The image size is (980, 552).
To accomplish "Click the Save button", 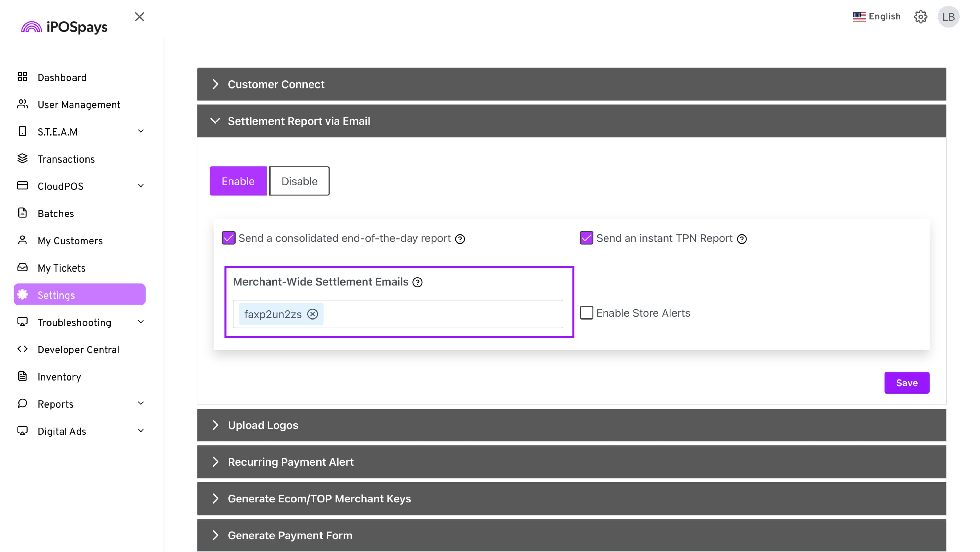I will 906,383.
